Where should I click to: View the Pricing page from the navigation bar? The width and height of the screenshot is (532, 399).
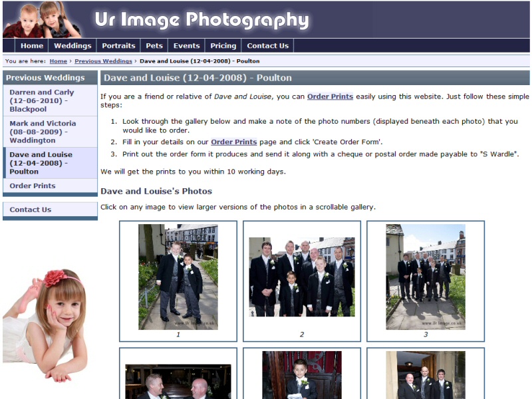click(x=223, y=46)
